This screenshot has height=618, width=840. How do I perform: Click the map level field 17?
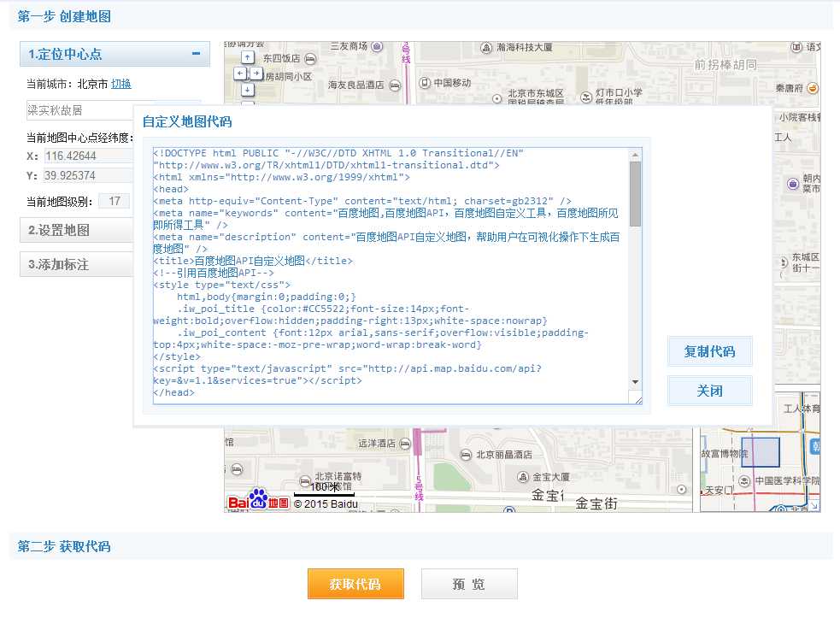(115, 201)
